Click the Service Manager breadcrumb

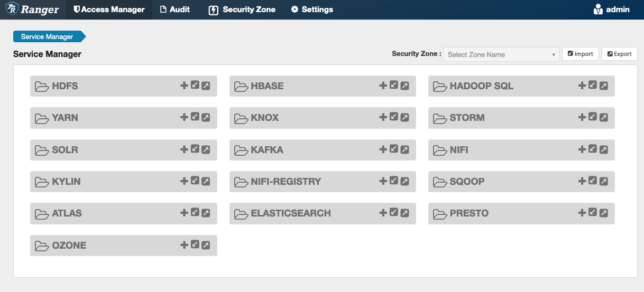(x=47, y=37)
